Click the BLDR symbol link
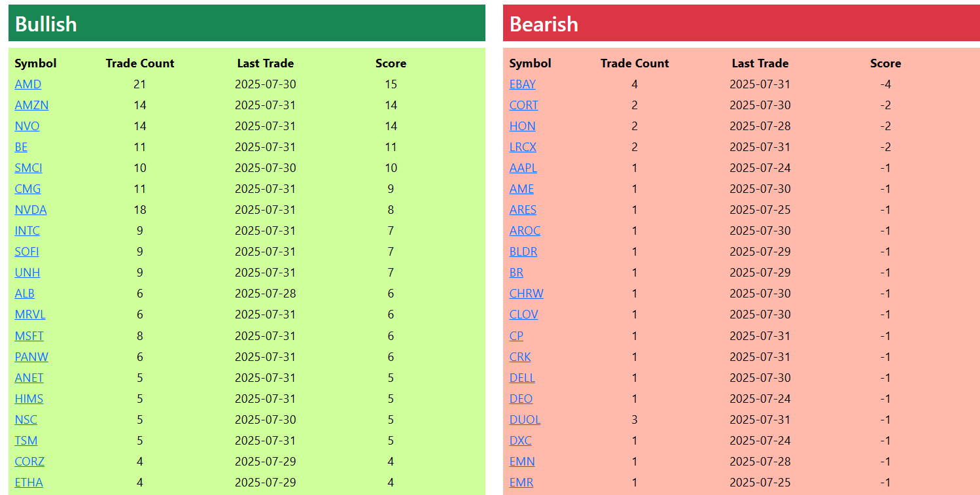Image resolution: width=980 pixels, height=495 pixels. pyautogui.click(x=523, y=252)
